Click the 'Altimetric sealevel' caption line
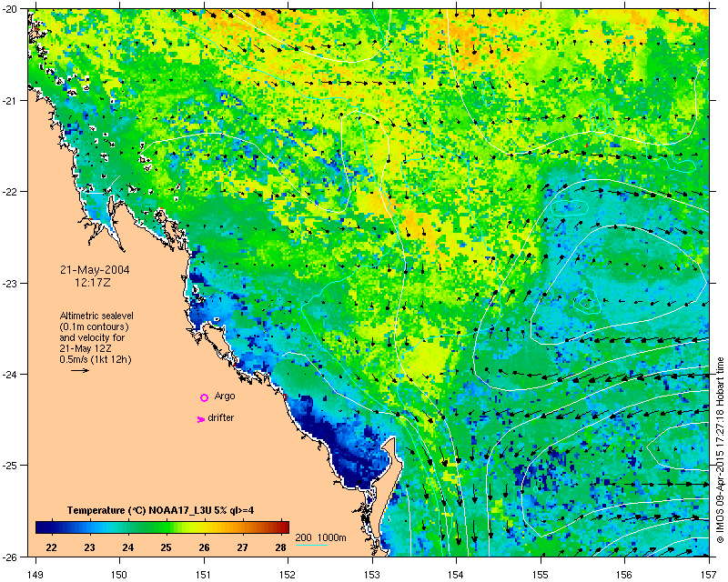 [96, 316]
